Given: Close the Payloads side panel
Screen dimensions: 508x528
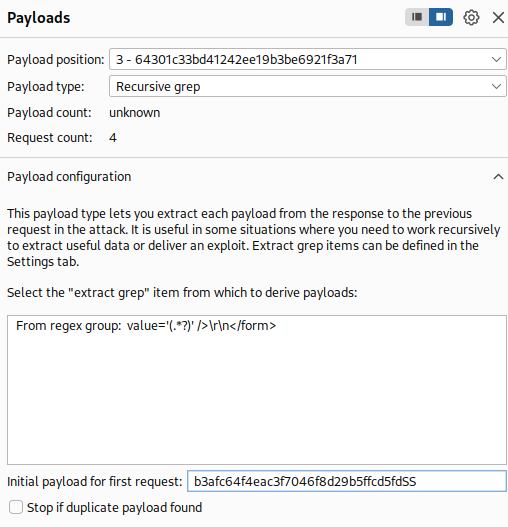Looking at the screenshot, I should [x=498, y=18].
